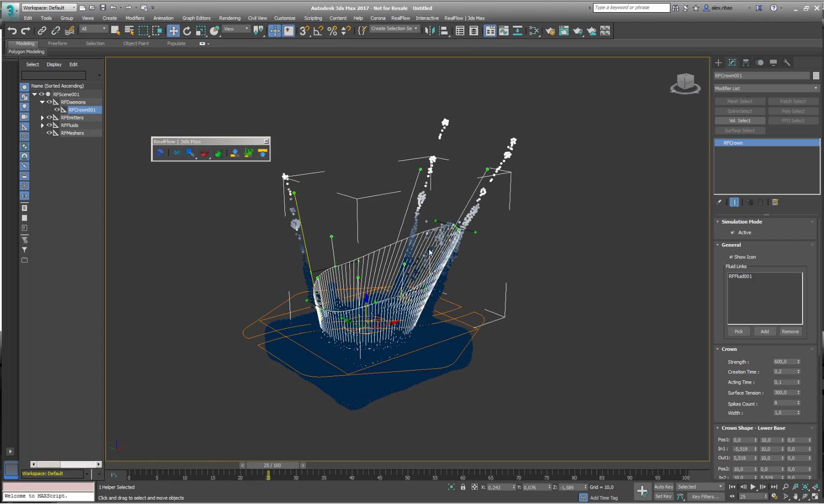Screen dimensions: 824x504
Task: Activate the Bind to Space Warp tool
Action: pyautogui.click(x=70, y=31)
